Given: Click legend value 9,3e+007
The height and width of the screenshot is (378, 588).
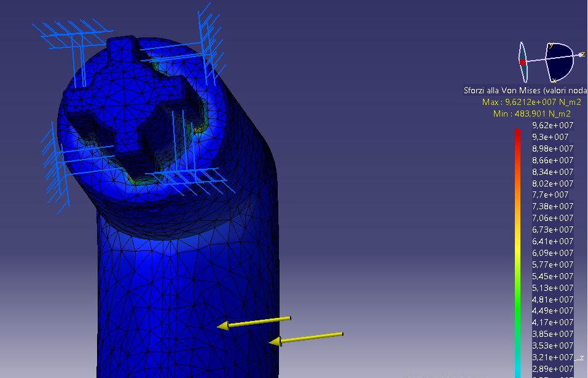Looking at the screenshot, I should (x=550, y=137).
